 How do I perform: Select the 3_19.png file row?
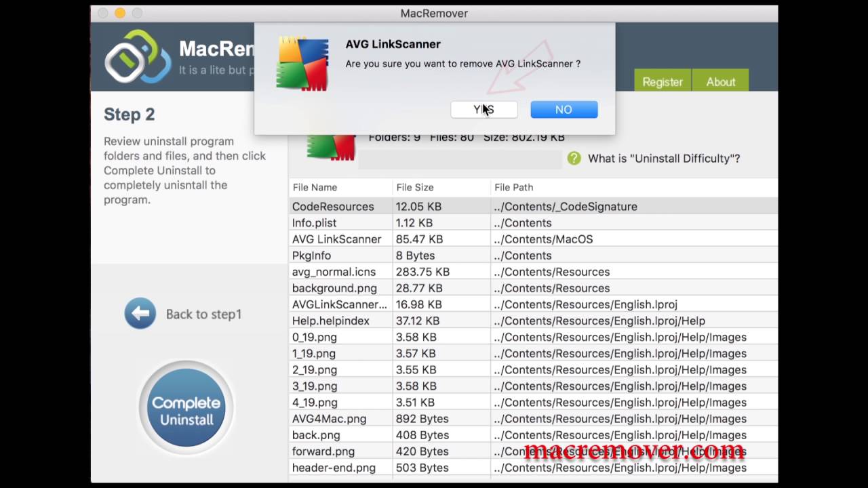click(533, 386)
